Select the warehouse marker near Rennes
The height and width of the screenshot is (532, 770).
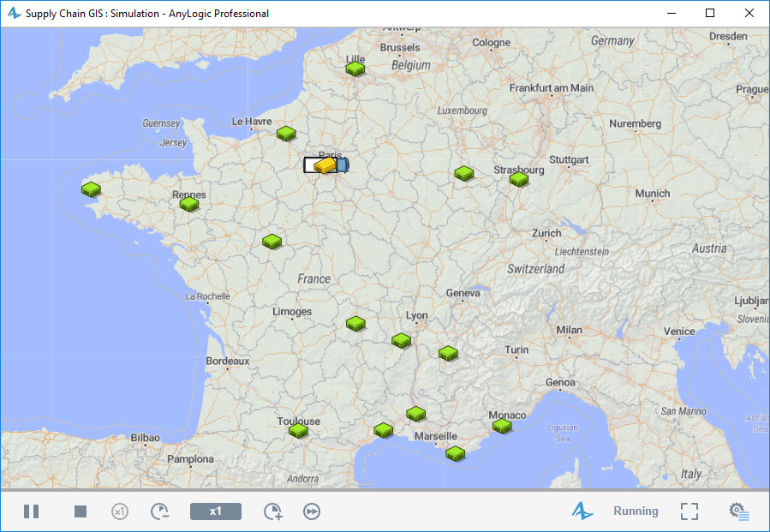click(x=188, y=205)
